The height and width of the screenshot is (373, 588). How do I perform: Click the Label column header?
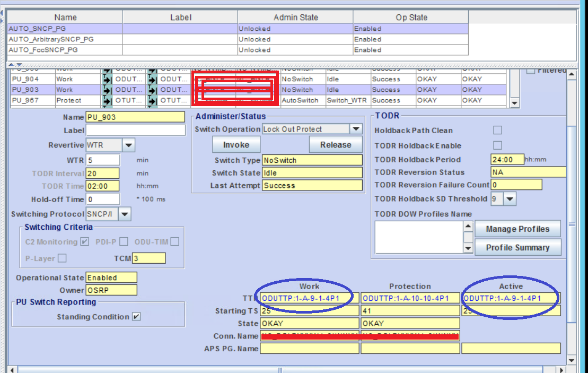click(x=180, y=18)
